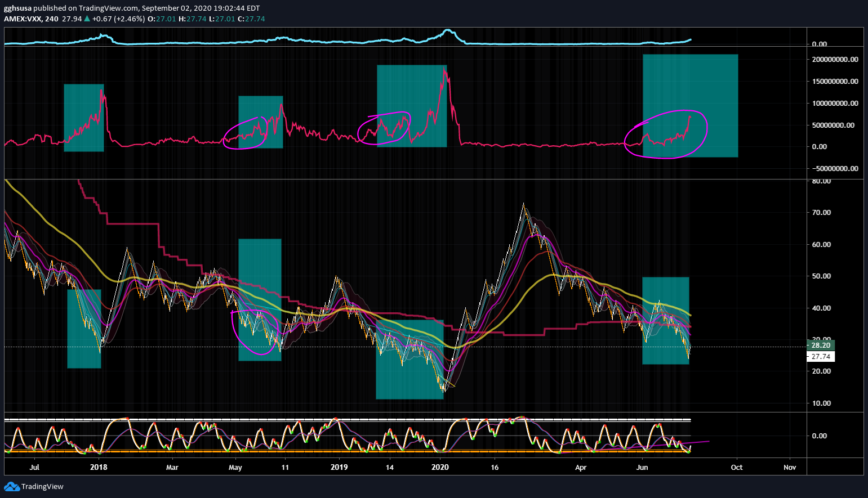Click the open value O:27.01
The width and height of the screenshot is (868, 498).
tap(162, 19)
